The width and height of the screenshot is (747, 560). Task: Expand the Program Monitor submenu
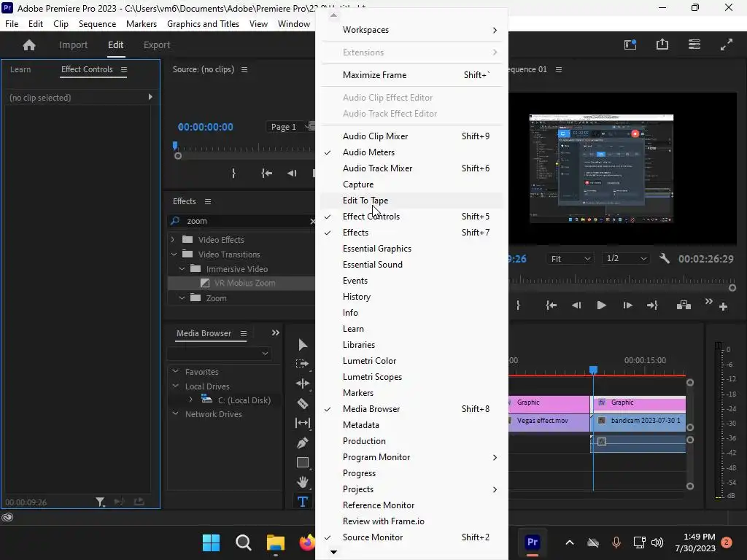point(412,457)
